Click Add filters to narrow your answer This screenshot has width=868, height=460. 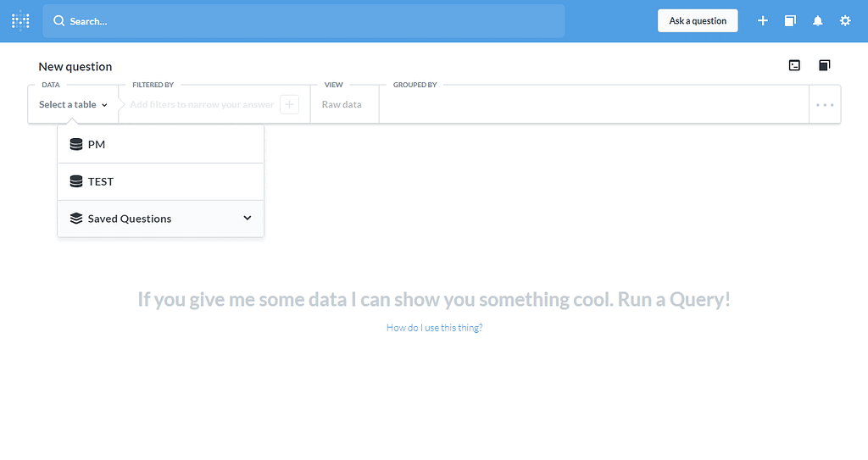coord(202,104)
